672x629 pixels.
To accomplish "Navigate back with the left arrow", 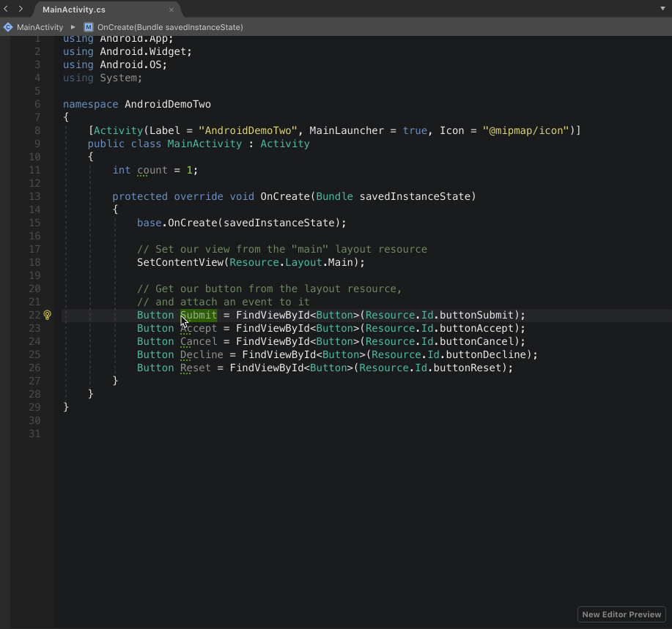I will pyautogui.click(x=6, y=9).
